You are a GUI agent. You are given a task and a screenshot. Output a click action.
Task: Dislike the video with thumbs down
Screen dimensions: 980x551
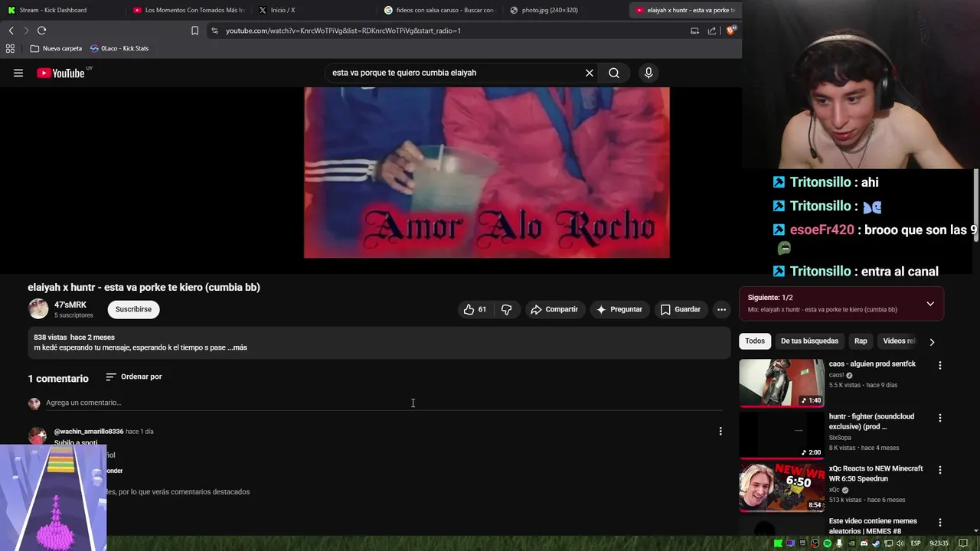(506, 309)
